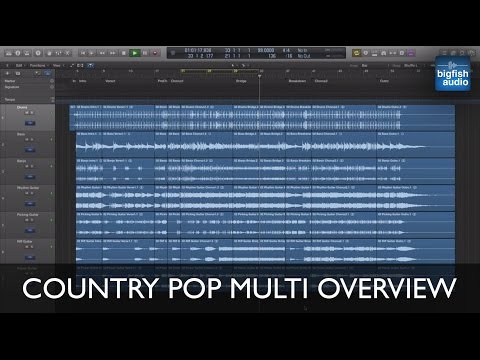Click Play from Selection transport button
480x360 pixels.
click(92, 53)
